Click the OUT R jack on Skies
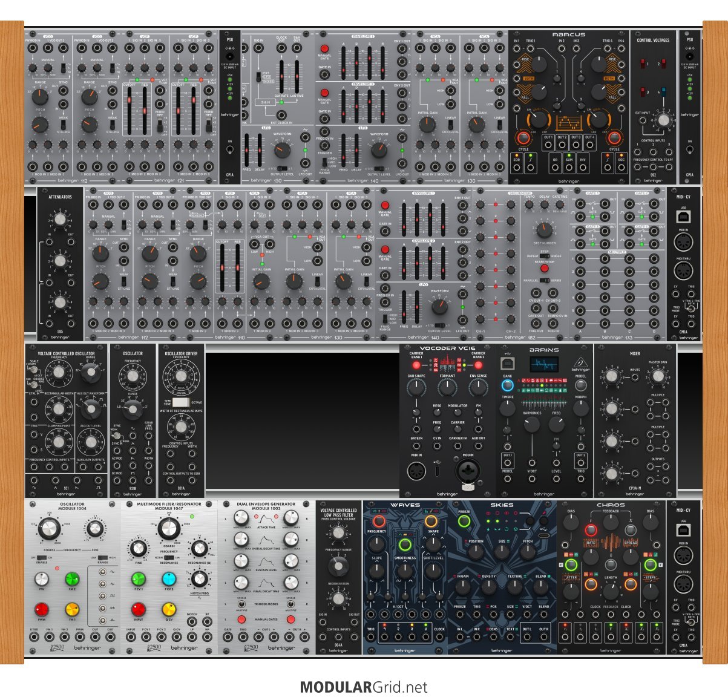728x700 pixels. coord(544,636)
